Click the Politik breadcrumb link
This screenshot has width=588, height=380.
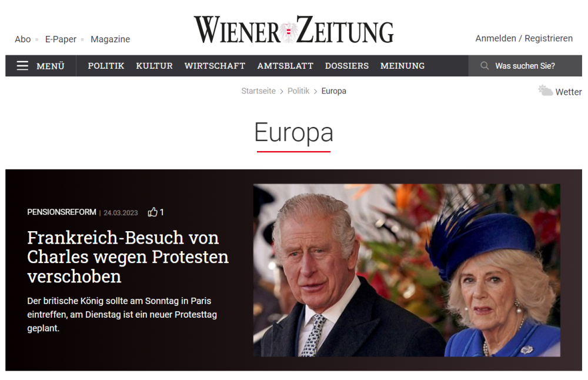pyautogui.click(x=299, y=91)
